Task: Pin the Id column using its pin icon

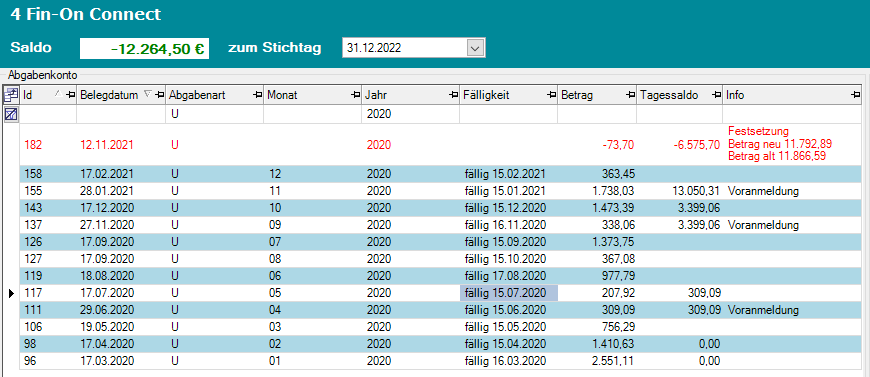Action: (70, 95)
